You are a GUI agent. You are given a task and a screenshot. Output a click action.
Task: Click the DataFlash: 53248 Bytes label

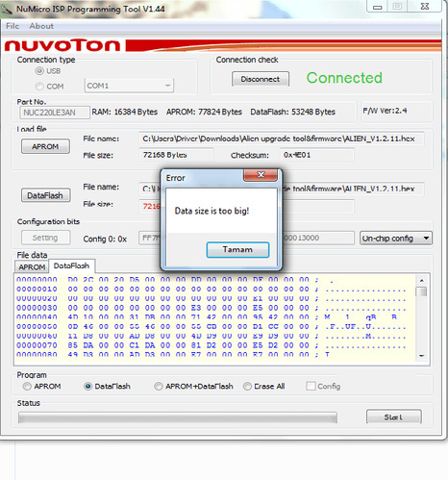pos(293,112)
